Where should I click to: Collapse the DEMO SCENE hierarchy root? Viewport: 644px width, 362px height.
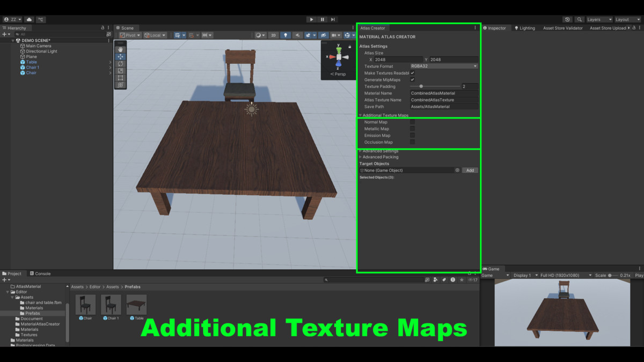[13, 40]
